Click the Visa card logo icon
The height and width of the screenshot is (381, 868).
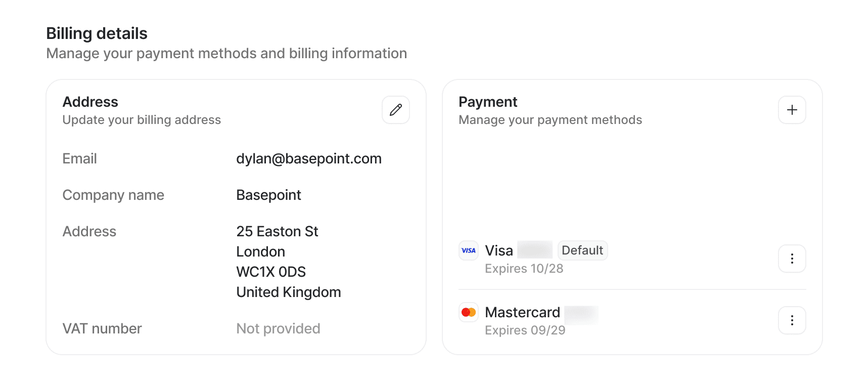click(x=469, y=250)
